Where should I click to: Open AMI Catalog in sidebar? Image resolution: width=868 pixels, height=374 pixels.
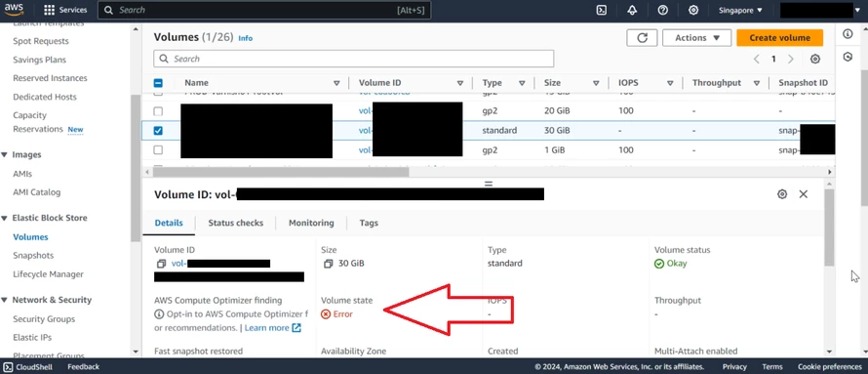(x=36, y=192)
